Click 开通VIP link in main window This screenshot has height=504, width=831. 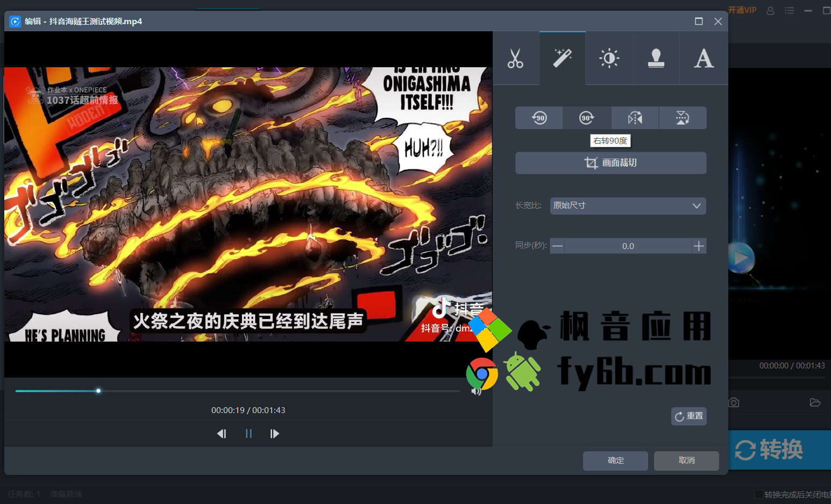click(x=742, y=10)
